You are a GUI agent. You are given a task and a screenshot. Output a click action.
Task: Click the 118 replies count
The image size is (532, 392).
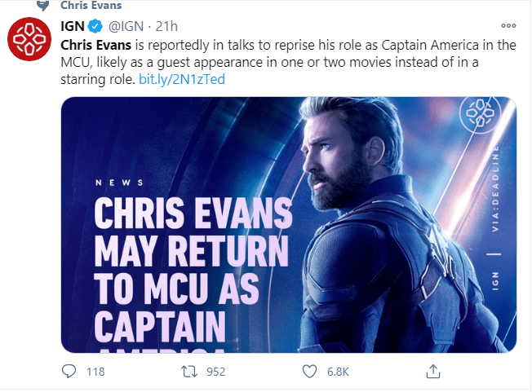95,372
